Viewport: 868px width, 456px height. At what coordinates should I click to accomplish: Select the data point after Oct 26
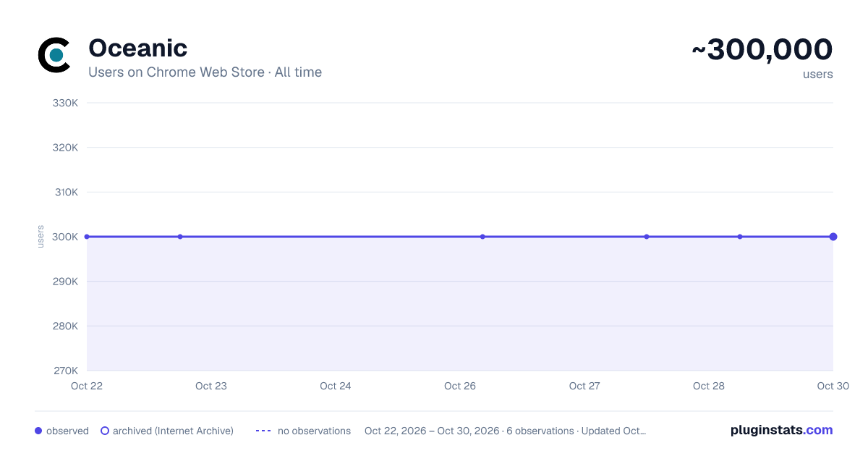coord(482,237)
